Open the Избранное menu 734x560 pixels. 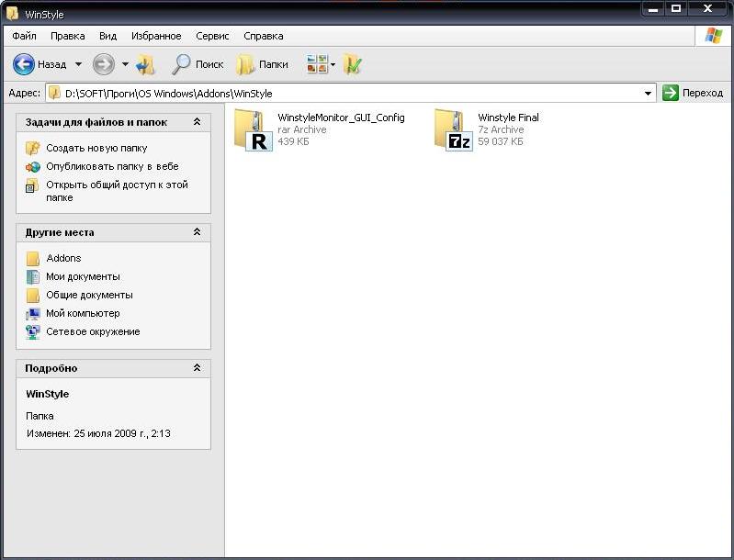point(156,36)
